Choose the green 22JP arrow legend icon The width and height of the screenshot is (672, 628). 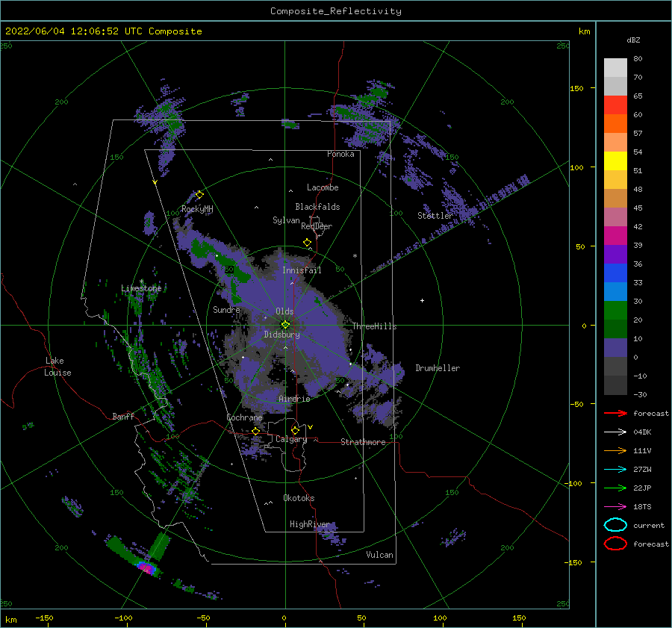click(615, 488)
